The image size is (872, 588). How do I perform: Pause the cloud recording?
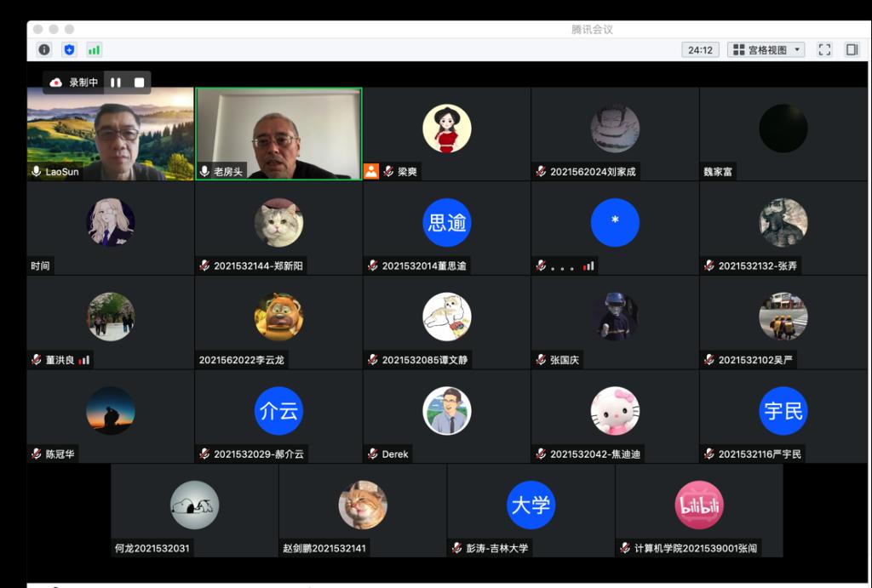pos(116,83)
